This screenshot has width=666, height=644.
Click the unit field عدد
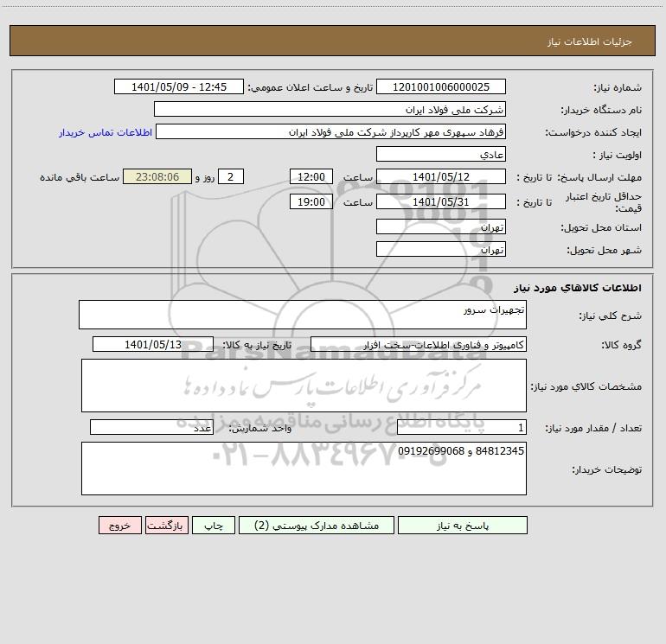point(151,428)
